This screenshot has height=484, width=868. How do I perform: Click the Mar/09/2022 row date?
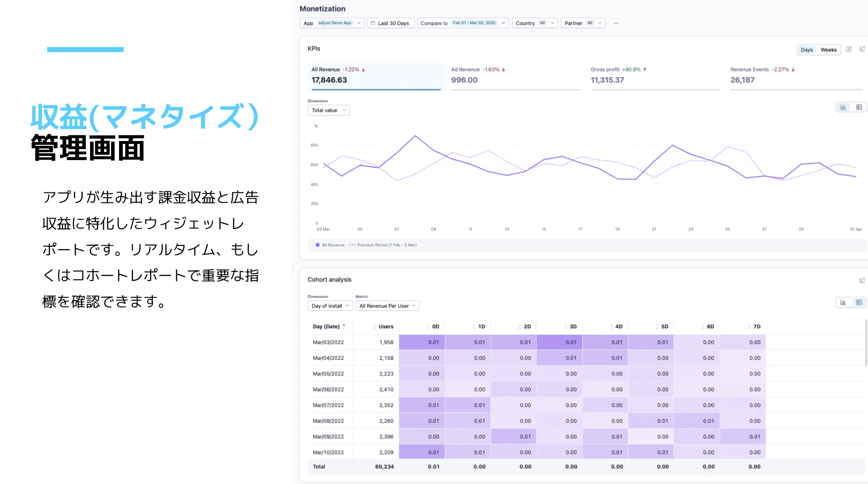point(328,436)
